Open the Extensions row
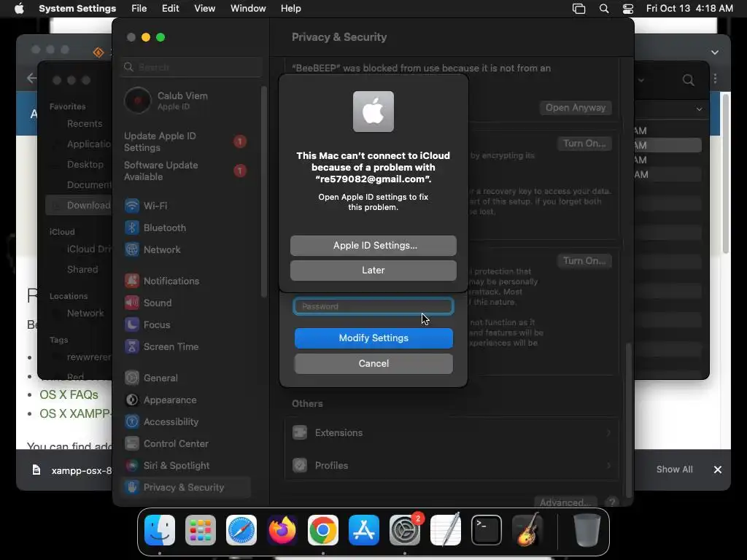 [451, 433]
